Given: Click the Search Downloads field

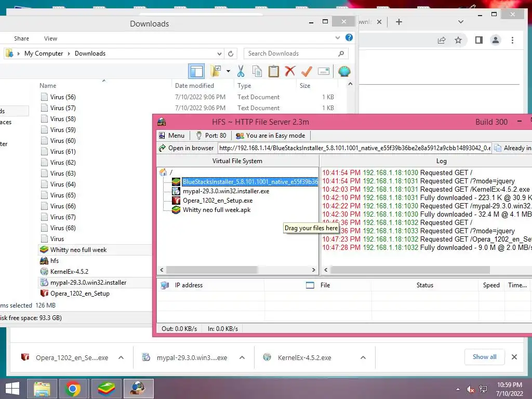Looking at the screenshot, I should tap(296, 54).
